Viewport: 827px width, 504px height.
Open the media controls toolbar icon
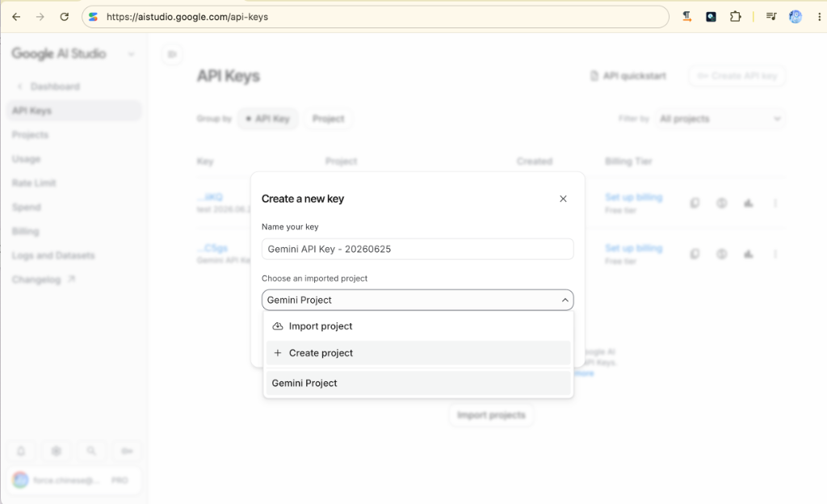point(771,17)
